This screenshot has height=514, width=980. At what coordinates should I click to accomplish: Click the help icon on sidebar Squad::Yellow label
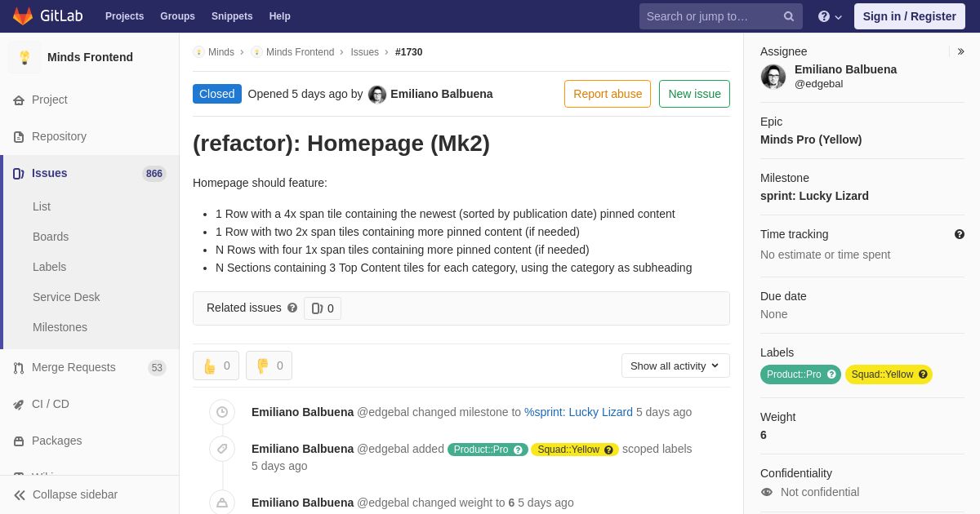(923, 374)
